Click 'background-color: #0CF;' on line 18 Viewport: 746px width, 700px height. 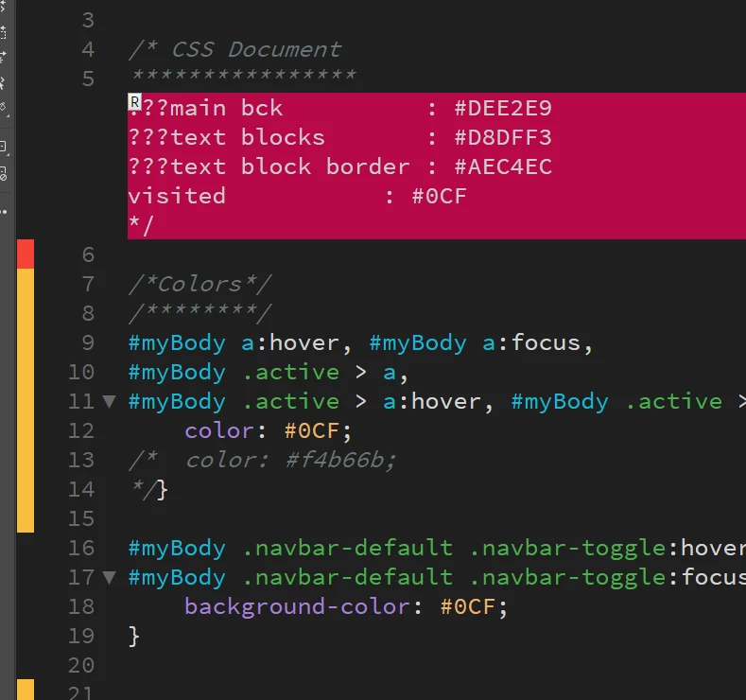346,607
